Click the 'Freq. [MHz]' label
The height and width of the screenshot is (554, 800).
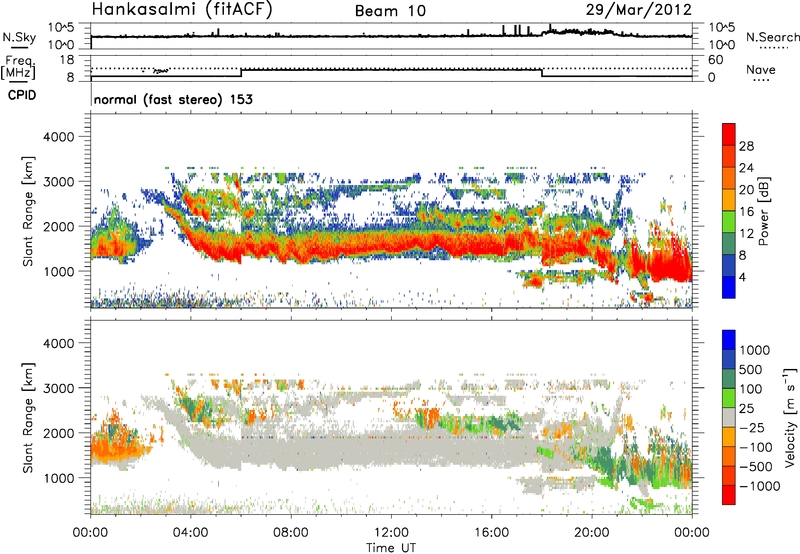(19, 67)
